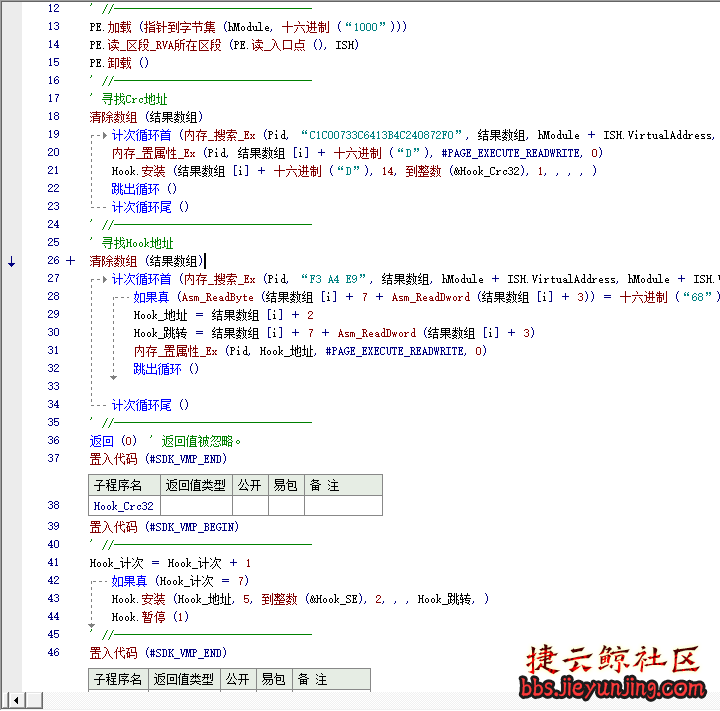The image size is (720, 711).
Task: Click 'Hook.安装' on line 43
Action: [138, 599]
